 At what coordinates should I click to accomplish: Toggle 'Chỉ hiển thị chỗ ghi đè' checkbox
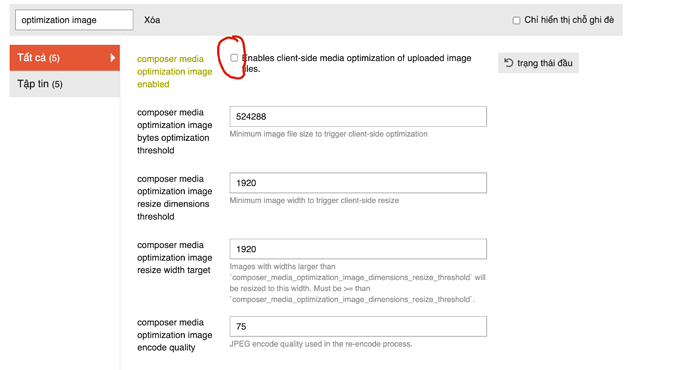coord(516,20)
